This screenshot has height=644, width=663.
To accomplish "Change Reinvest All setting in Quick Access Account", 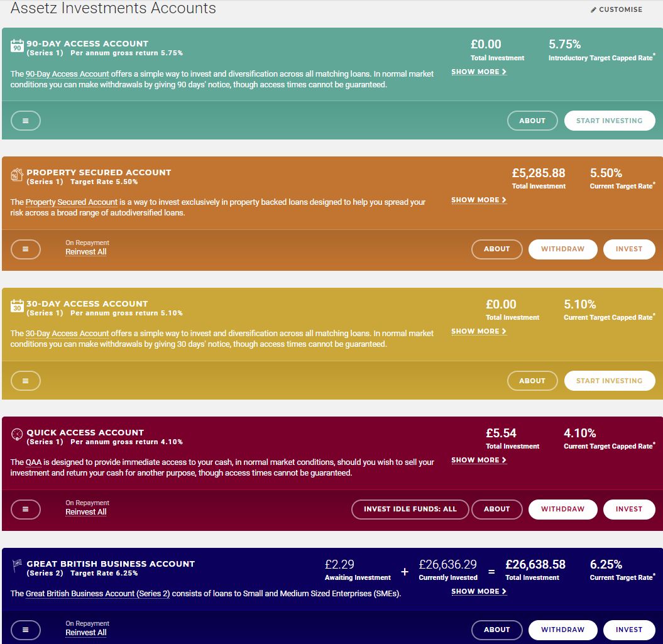I will (x=86, y=511).
